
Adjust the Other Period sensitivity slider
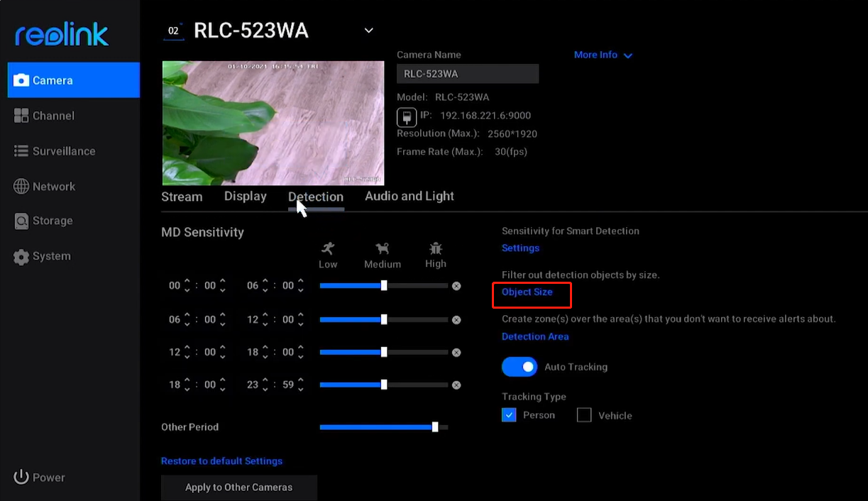point(384,427)
